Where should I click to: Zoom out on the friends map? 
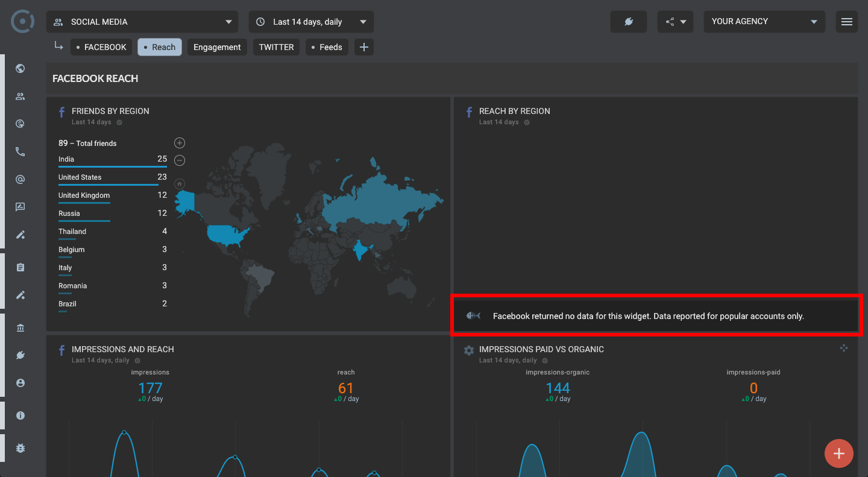(180, 160)
